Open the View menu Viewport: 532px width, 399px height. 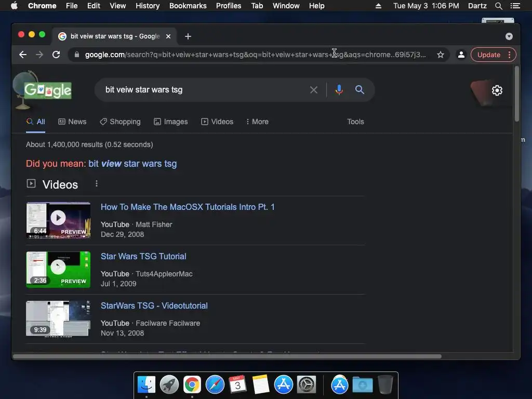coord(118,6)
